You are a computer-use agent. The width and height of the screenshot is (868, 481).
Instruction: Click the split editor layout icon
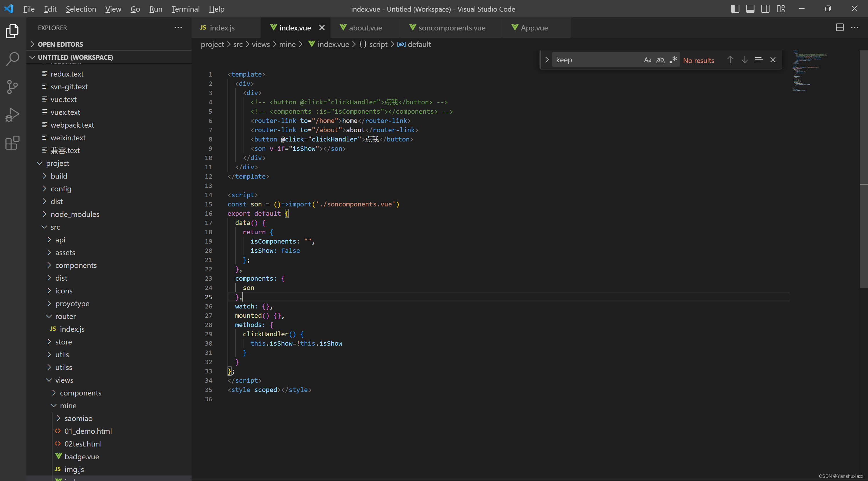tap(839, 28)
